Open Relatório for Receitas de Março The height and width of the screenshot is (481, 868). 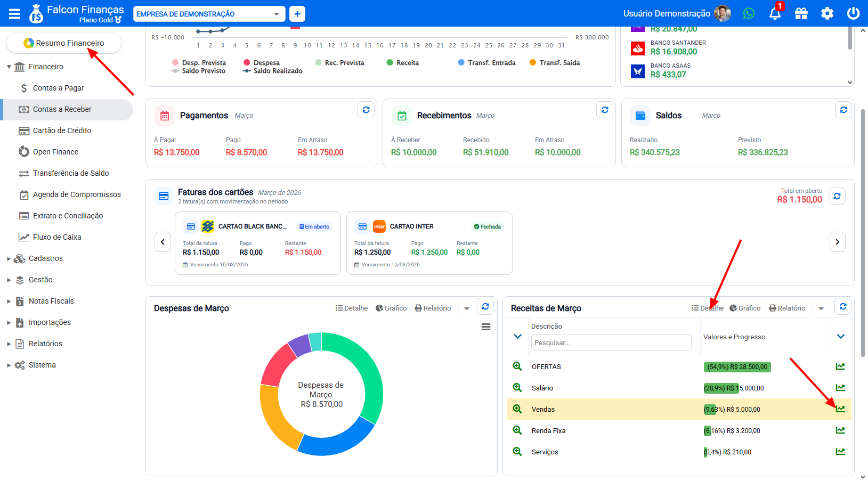[x=787, y=308]
